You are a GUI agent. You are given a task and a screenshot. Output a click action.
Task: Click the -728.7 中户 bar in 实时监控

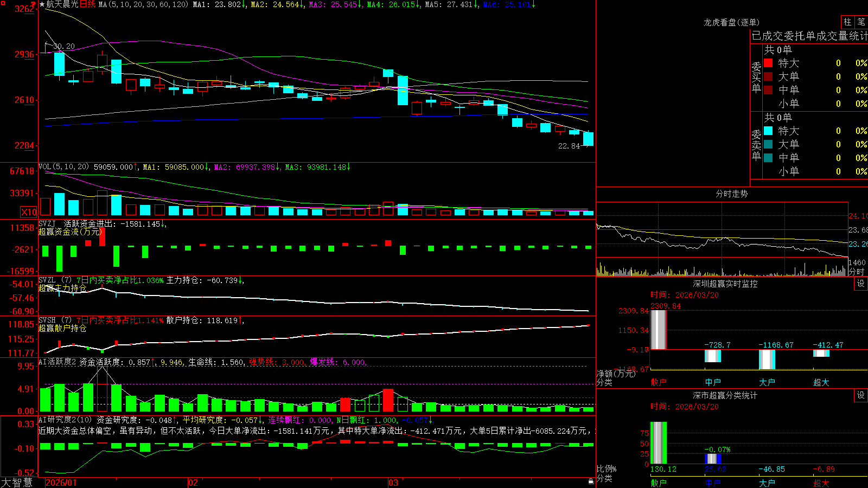[713, 356]
